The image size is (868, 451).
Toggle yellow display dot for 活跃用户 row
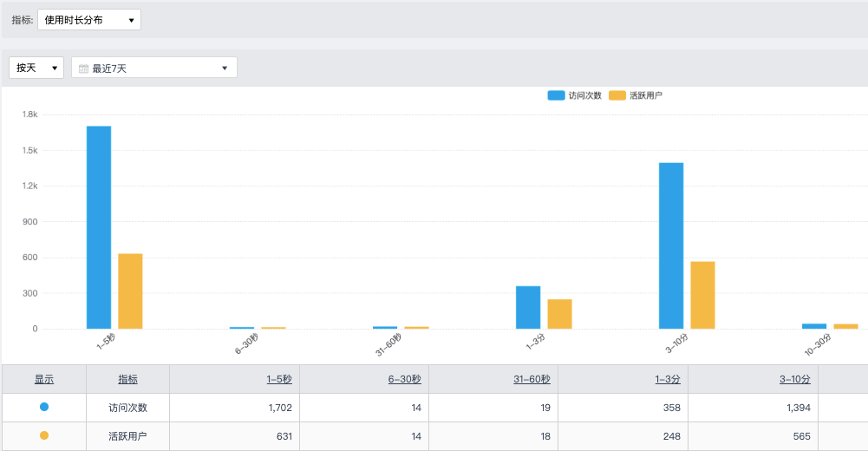click(x=44, y=436)
